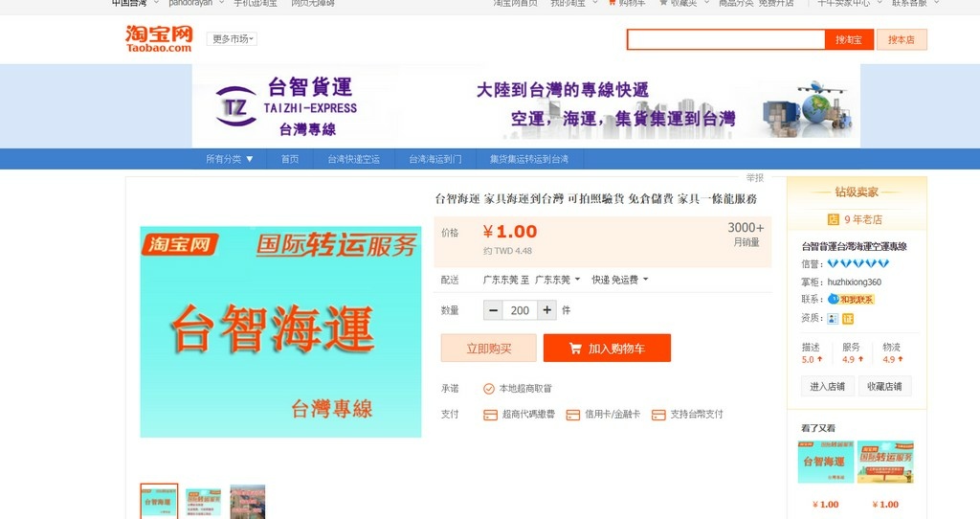This screenshot has width=980, height=519.
Task: Expand the 更多市场 dropdown
Action: [x=232, y=38]
